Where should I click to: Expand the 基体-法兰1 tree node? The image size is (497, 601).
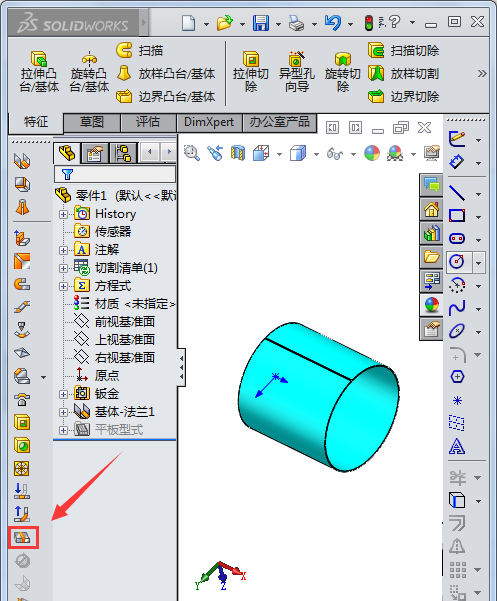point(64,412)
